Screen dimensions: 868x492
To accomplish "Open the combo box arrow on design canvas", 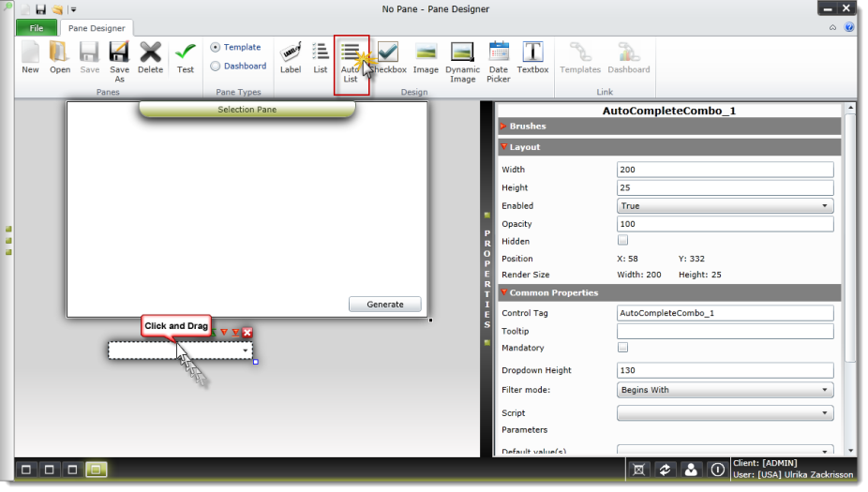I will (x=245, y=350).
